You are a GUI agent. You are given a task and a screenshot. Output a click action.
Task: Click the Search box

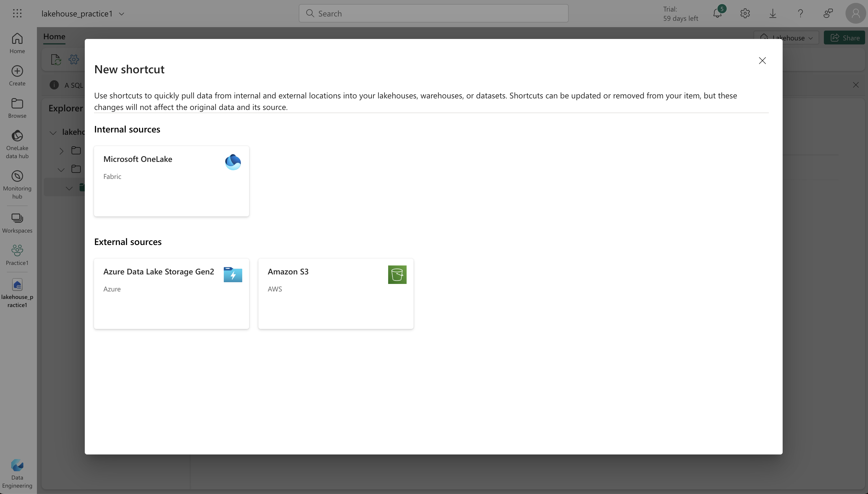(433, 13)
